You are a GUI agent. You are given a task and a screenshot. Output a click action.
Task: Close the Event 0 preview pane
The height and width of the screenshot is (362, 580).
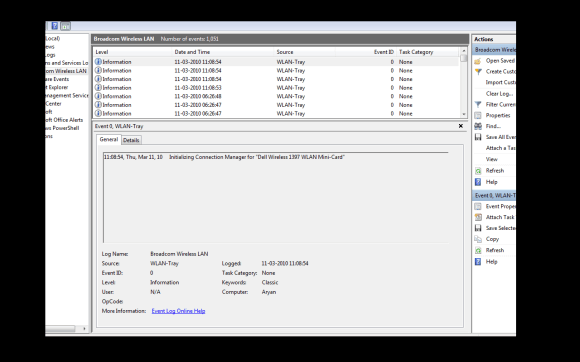coord(461,126)
